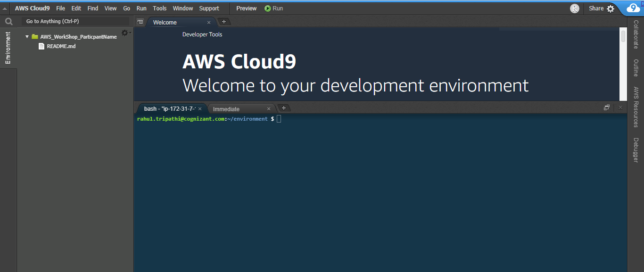This screenshot has width=644, height=272.
Task: Click the Welcome page scrollbar thumb
Action: coord(623,37)
